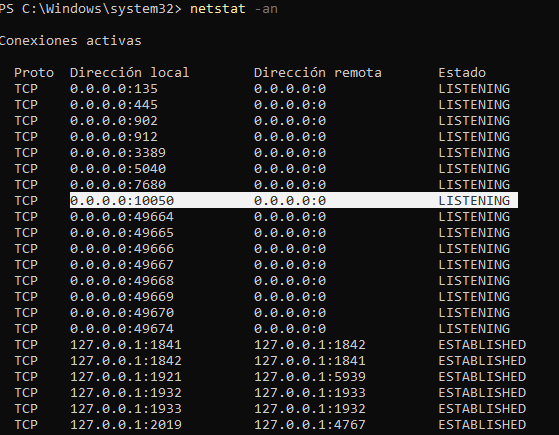Click local address 0.0.0.0:445
Viewport: 559px width, 435px height.
point(114,105)
